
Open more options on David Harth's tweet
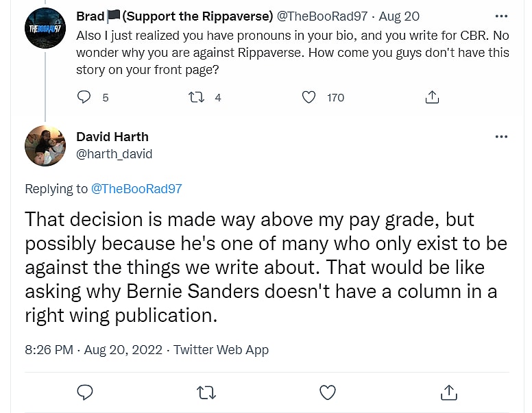501,136
